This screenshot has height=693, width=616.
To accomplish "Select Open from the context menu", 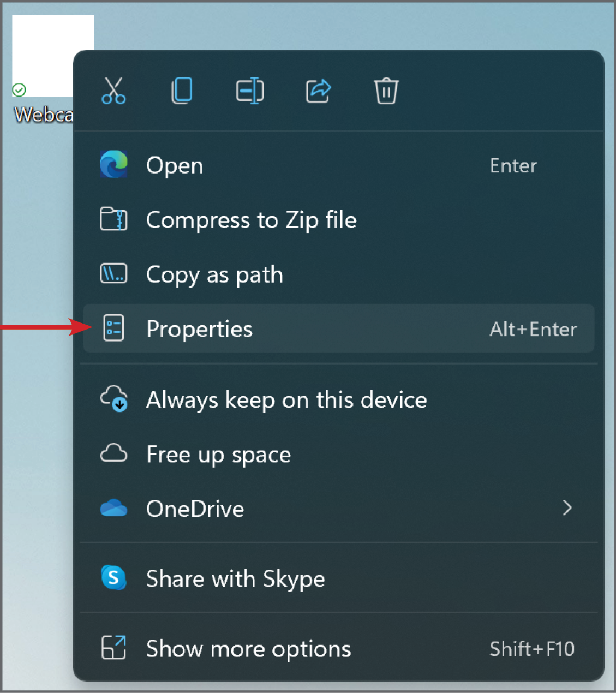I will pos(338,165).
